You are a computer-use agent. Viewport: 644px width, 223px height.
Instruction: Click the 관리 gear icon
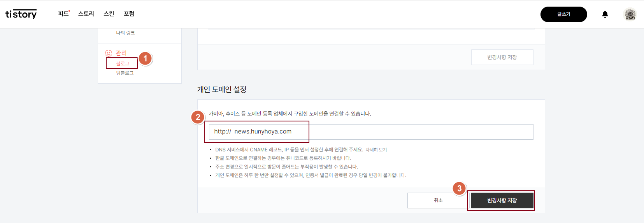109,53
